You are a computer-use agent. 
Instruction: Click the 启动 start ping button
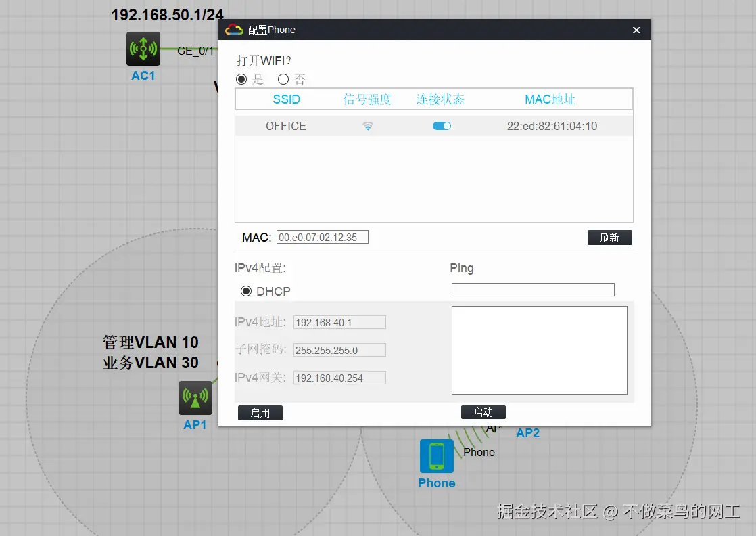pos(483,412)
